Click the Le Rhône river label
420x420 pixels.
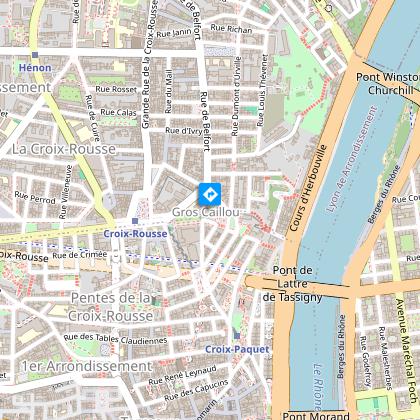pos(318,386)
